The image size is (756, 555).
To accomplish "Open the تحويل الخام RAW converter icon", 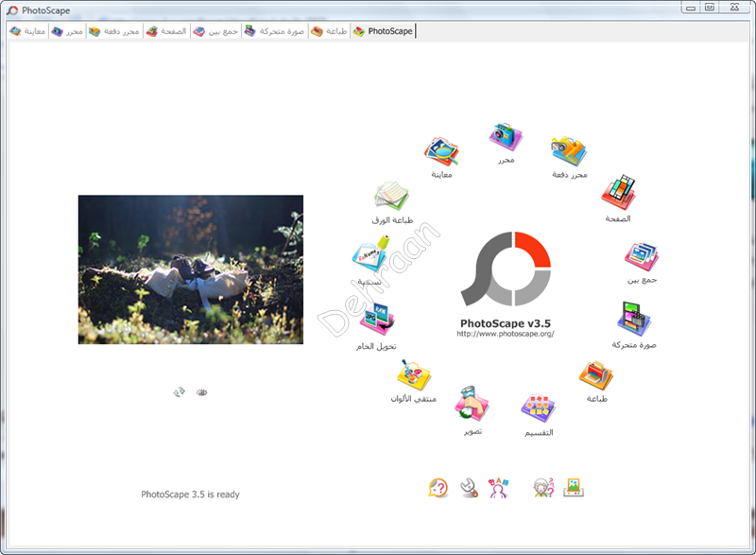I will (x=376, y=319).
